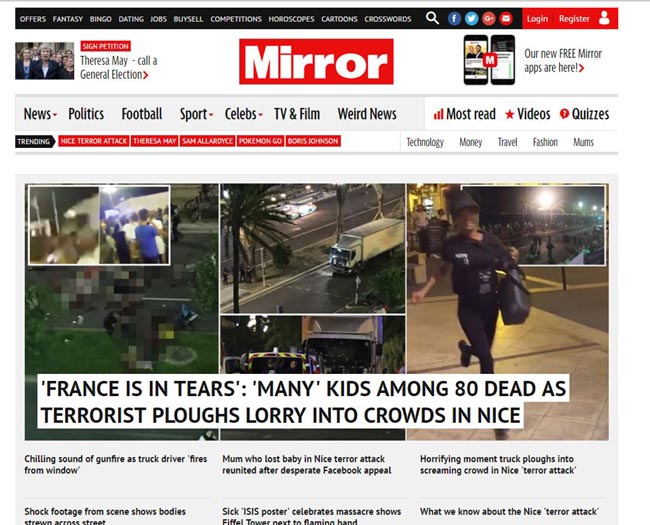Click the Google Plus icon

click(x=489, y=19)
